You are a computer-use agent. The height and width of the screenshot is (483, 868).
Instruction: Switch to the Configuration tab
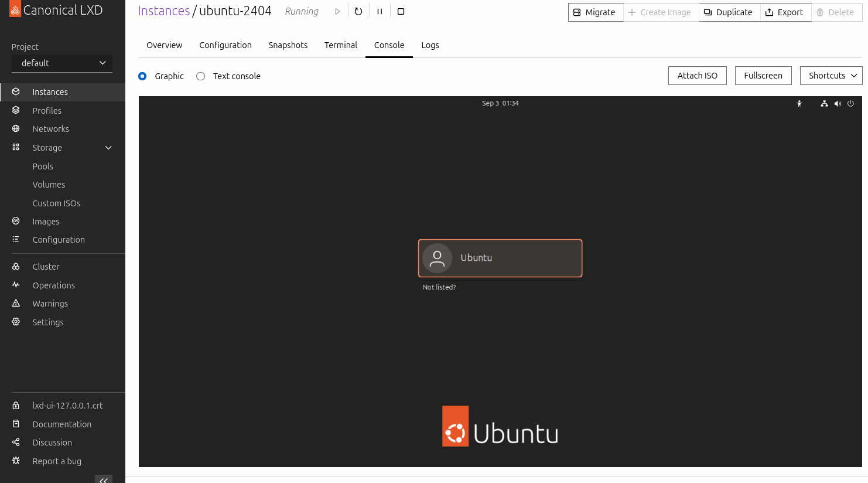pyautogui.click(x=225, y=45)
